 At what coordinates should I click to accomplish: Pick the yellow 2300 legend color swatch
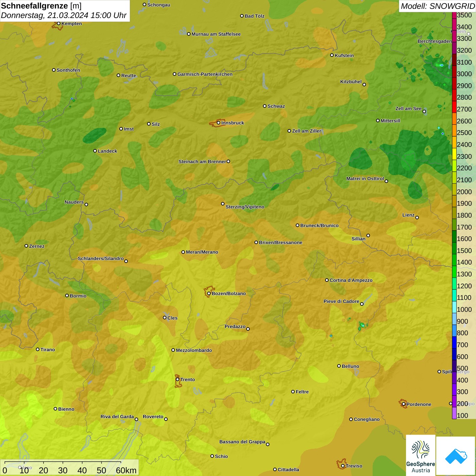pos(454,154)
